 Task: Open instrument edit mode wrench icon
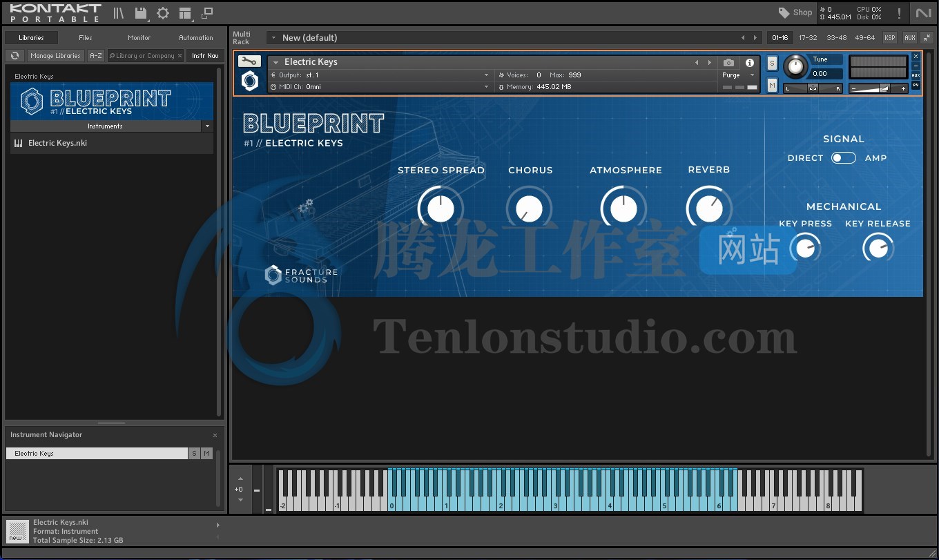(249, 61)
